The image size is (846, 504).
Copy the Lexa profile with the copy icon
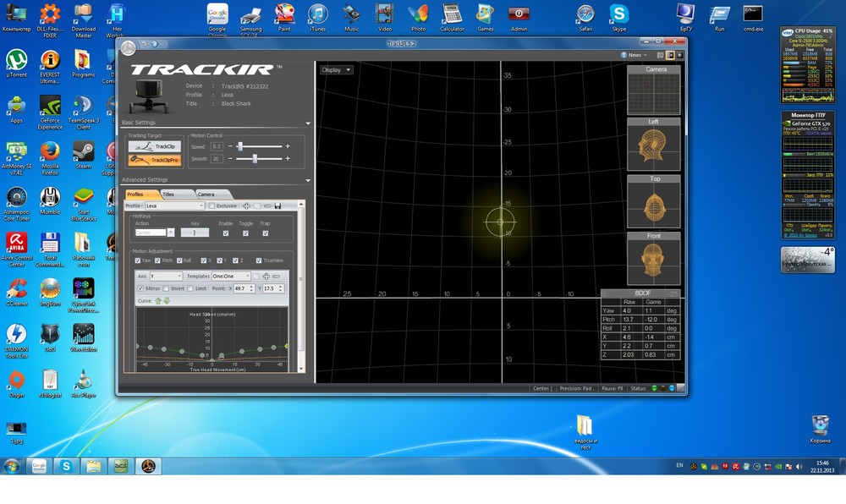point(257,205)
